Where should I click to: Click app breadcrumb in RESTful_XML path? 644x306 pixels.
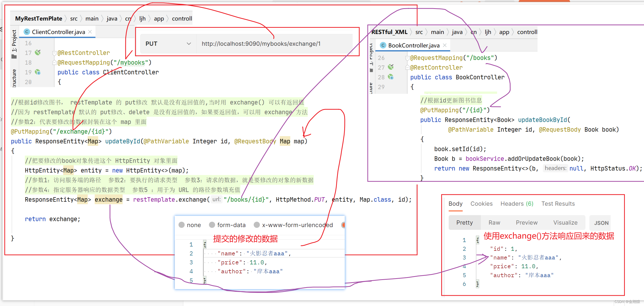[x=504, y=32]
